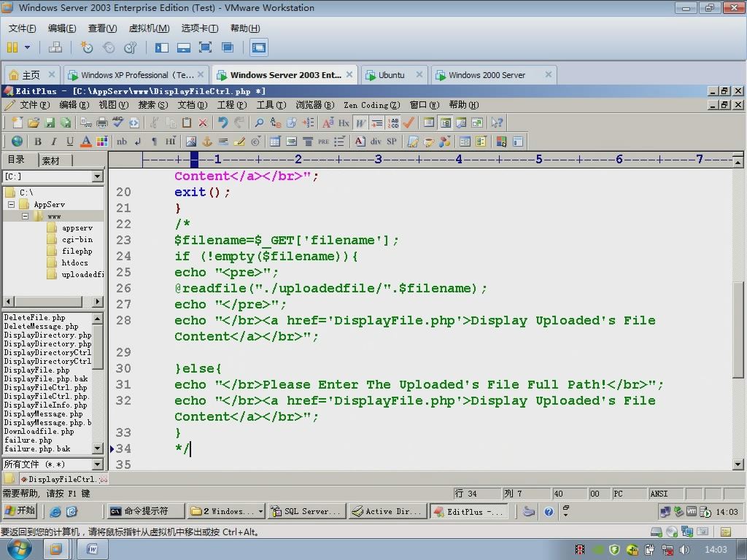Toggle underline formatting U button

[x=69, y=141]
